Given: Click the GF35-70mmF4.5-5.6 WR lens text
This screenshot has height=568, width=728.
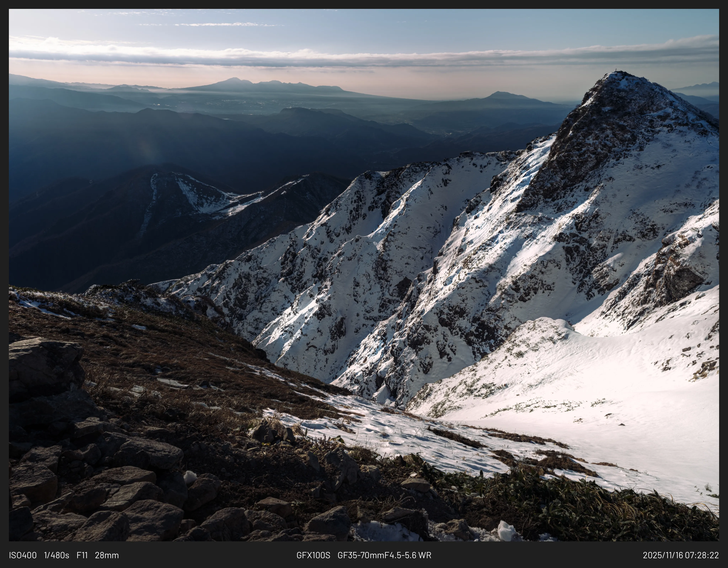Looking at the screenshot, I should [384, 555].
